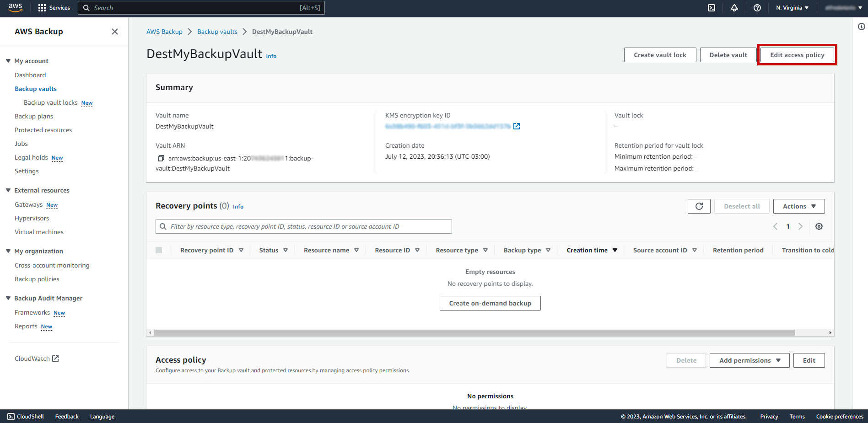The width and height of the screenshot is (868, 423).
Task: Open Protected resources in navigation
Action: click(43, 130)
